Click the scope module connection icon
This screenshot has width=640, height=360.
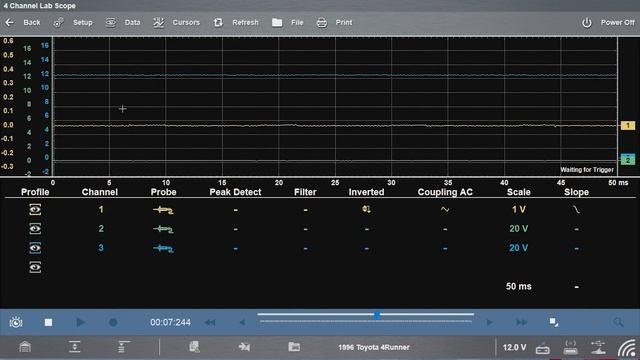(x=598, y=347)
